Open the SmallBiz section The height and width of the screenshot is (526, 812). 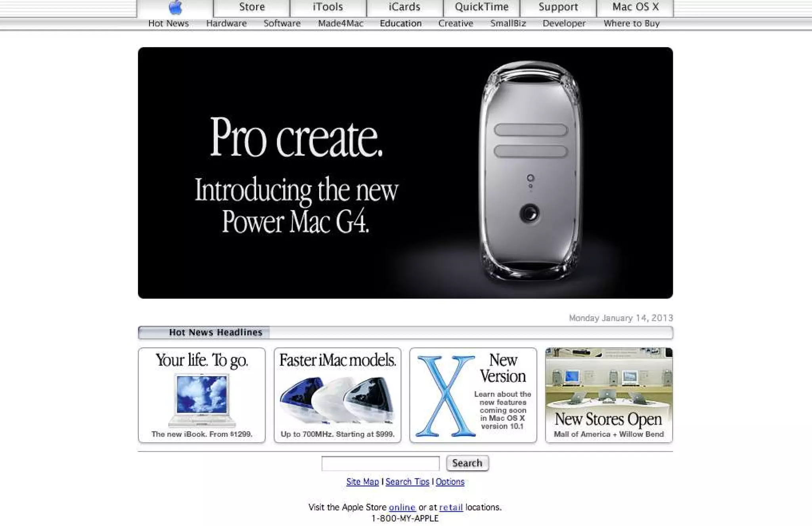pos(508,23)
